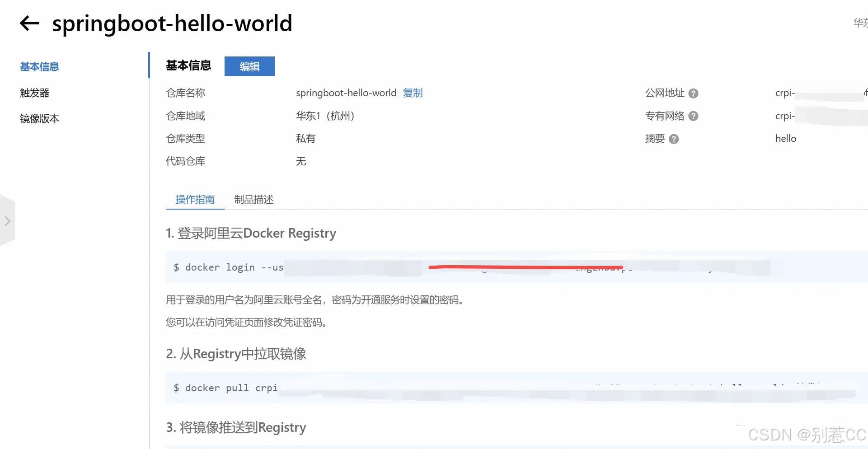
Task: Click code repository value 无
Action: click(301, 161)
